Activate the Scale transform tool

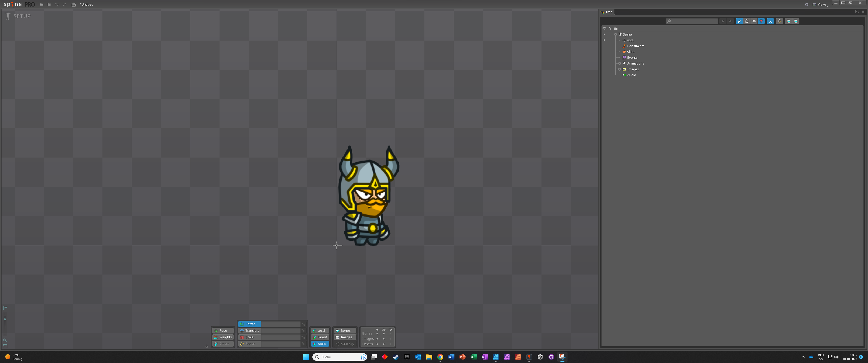(x=249, y=337)
